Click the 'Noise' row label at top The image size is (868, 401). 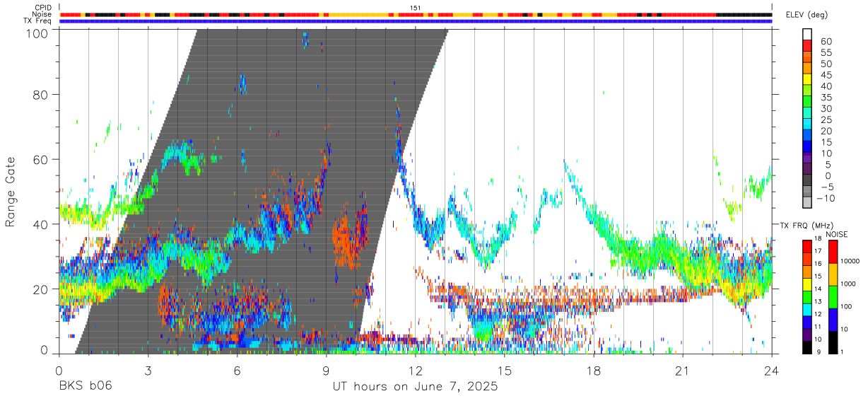coord(42,14)
